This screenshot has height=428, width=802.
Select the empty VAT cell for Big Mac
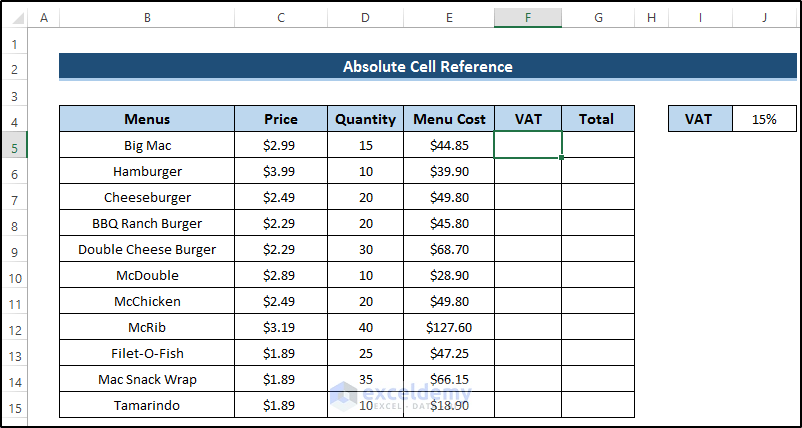(x=527, y=145)
